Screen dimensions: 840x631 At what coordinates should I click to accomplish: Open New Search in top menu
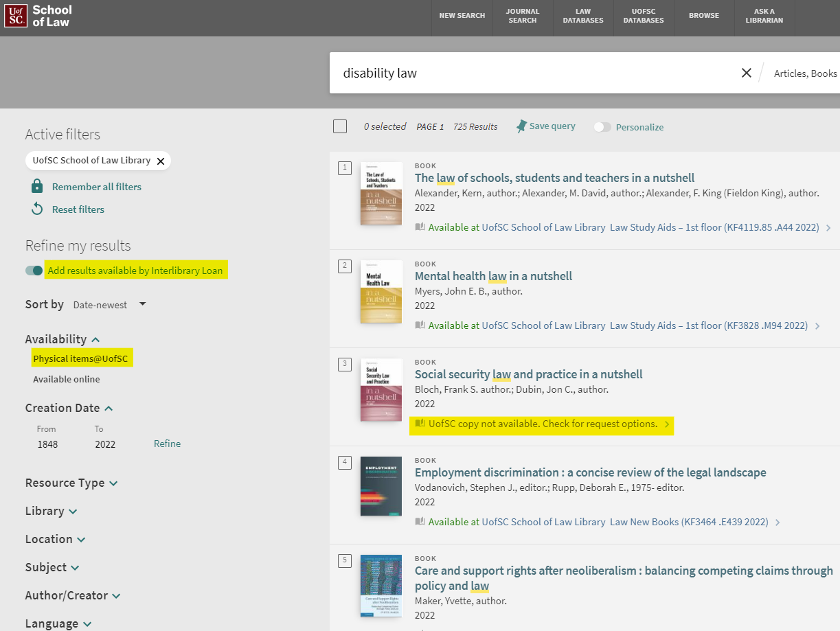pyautogui.click(x=462, y=16)
